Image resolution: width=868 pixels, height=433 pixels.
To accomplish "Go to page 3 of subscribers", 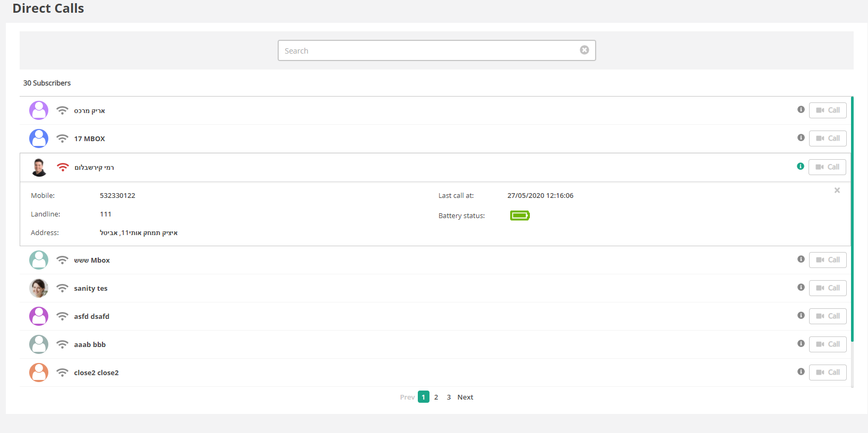I will point(449,397).
